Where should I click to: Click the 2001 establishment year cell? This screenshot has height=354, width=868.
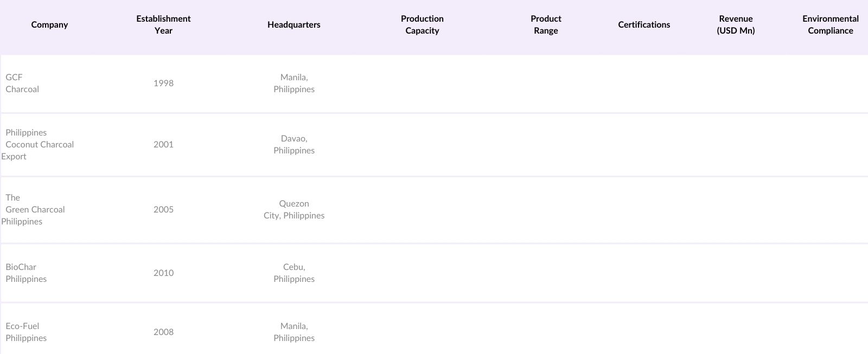163,145
